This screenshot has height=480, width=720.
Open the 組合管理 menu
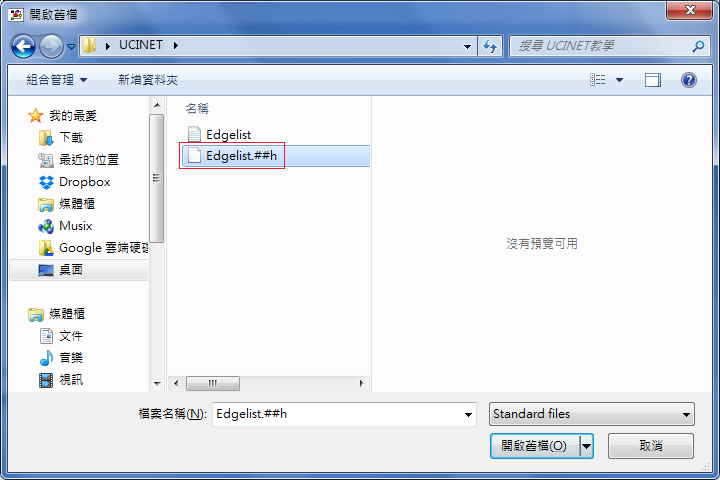(56, 80)
